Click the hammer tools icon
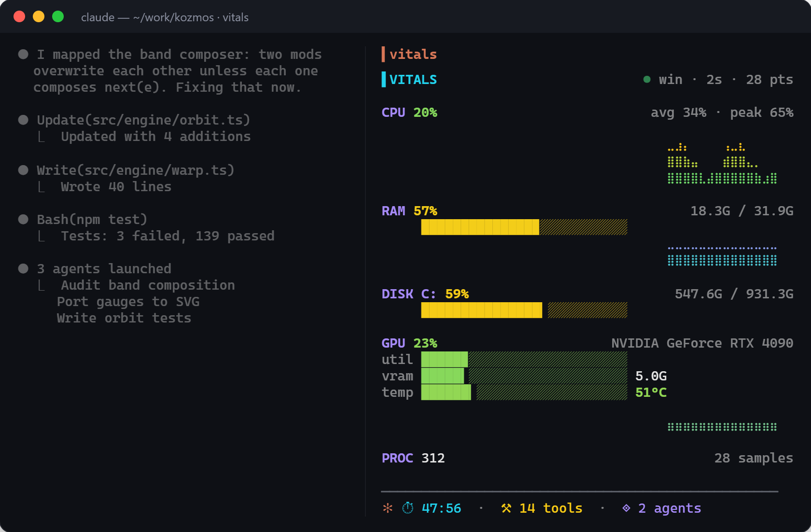Viewport: 811px width, 532px height. tap(506, 508)
